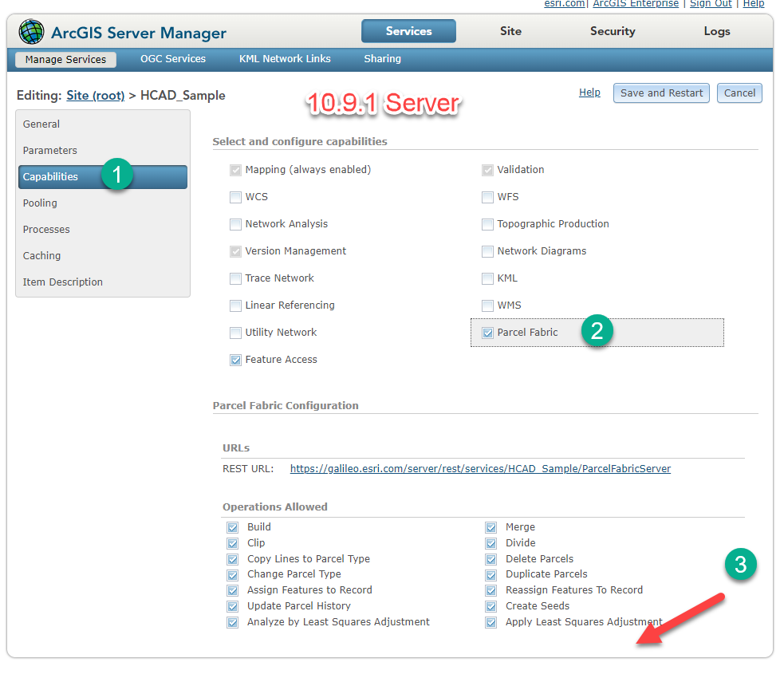The height and width of the screenshot is (674, 784).
Task: Click the Cancel button
Action: [739, 93]
